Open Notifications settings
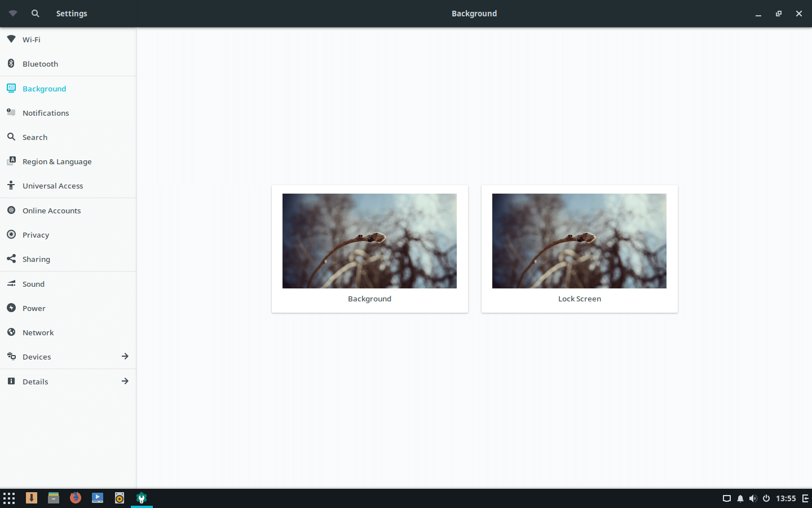 68,113
